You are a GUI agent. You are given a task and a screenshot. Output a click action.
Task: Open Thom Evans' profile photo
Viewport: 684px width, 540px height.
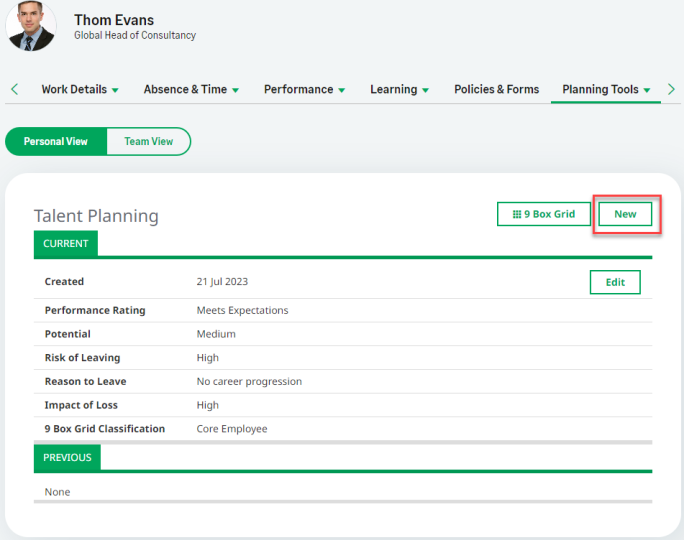[31, 27]
